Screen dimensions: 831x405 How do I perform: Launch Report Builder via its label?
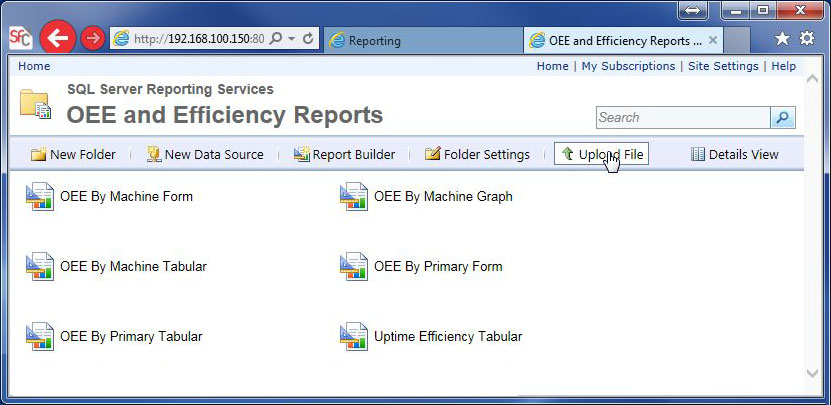354,155
